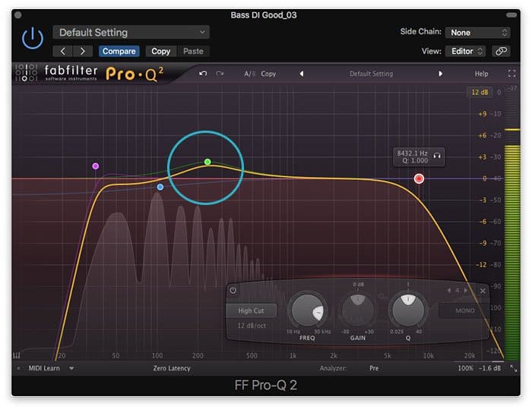Click the Undo arrow icon

(x=203, y=74)
